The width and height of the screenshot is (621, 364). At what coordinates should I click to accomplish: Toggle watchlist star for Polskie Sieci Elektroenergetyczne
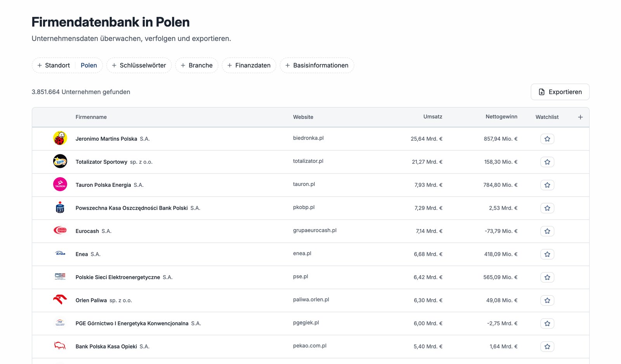coord(547,277)
